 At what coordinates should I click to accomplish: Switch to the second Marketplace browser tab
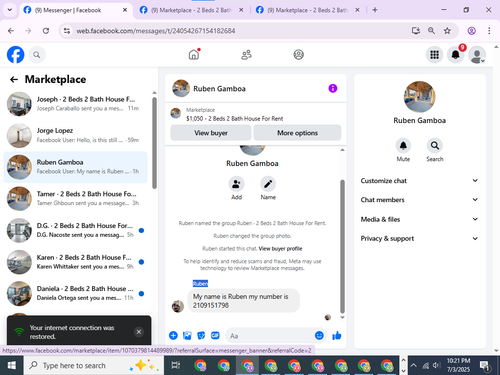coord(192,10)
